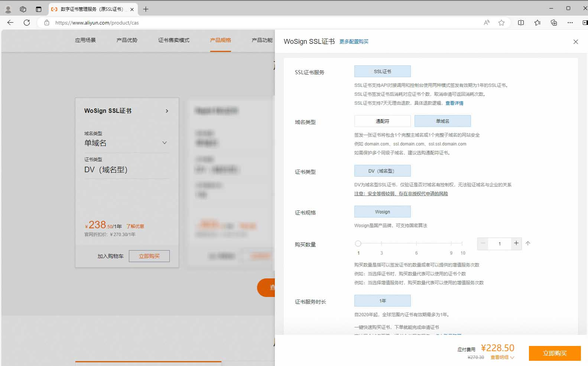Open a new browser tab
588x366 pixels.
pos(146,9)
